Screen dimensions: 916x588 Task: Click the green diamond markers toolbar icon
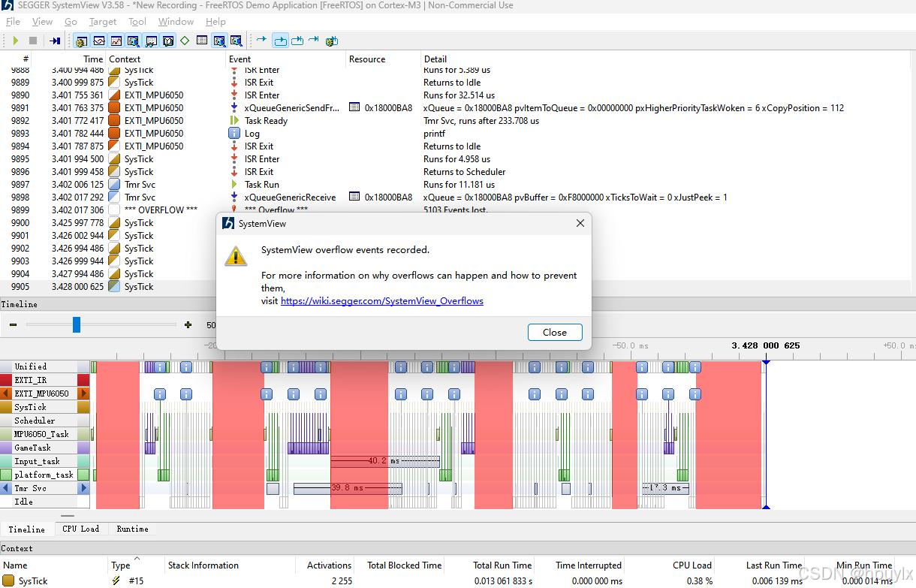(x=185, y=41)
